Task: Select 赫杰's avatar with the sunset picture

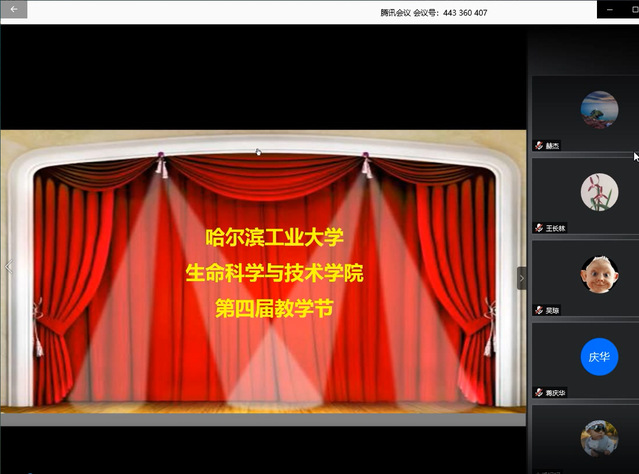Action: (599, 107)
